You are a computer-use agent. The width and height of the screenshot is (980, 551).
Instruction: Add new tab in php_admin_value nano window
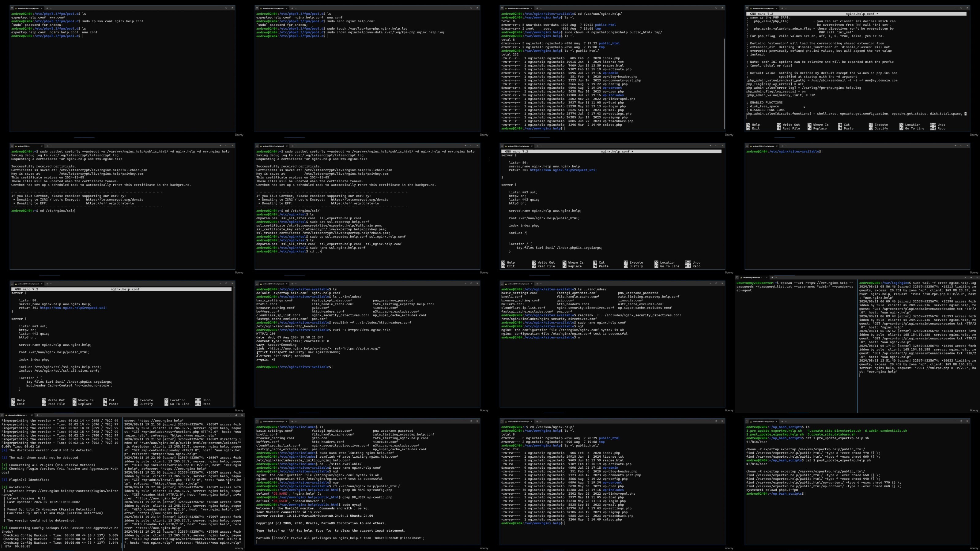[x=782, y=8]
